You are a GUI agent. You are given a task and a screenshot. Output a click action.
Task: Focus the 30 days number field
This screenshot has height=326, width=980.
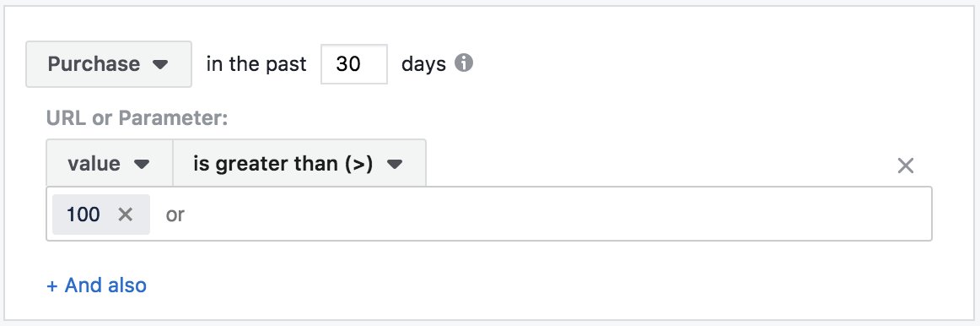(x=353, y=64)
